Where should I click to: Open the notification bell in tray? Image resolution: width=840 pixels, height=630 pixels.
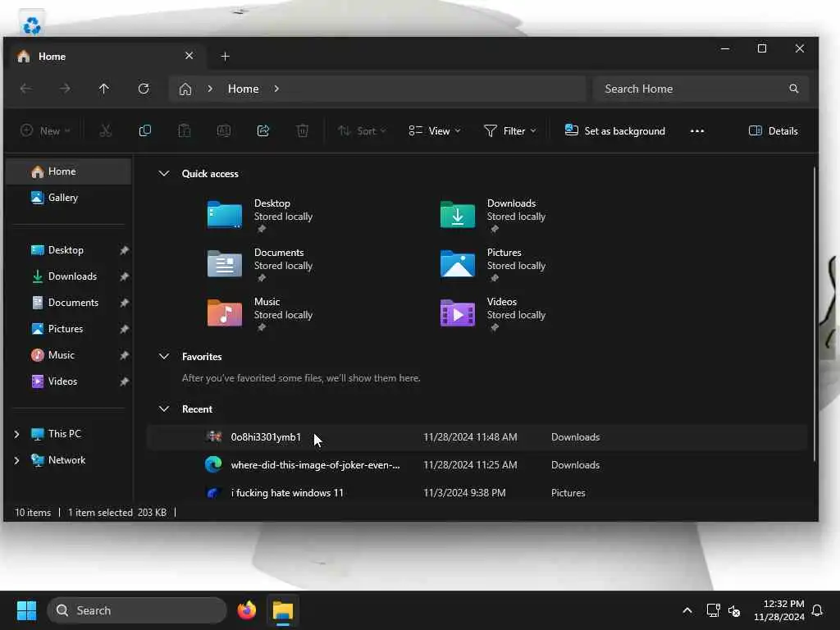coord(818,610)
